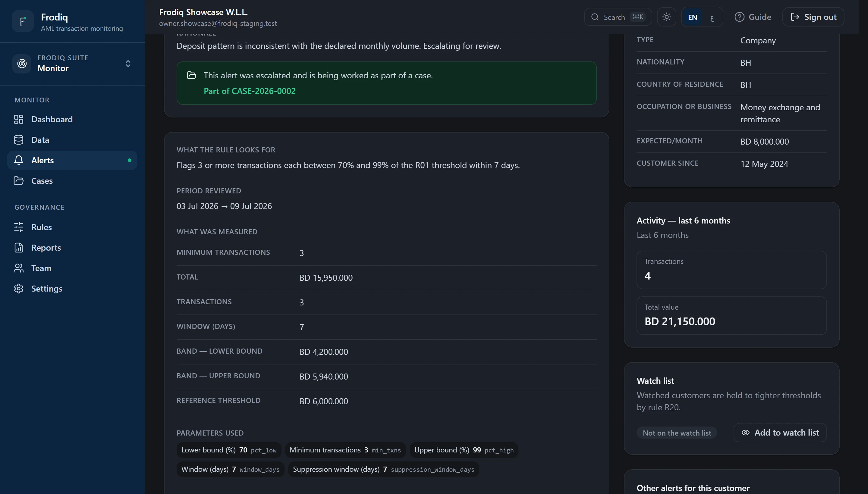Click the Money exchange and remittance value
The width and height of the screenshot is (868, 494).
(780, 113)
